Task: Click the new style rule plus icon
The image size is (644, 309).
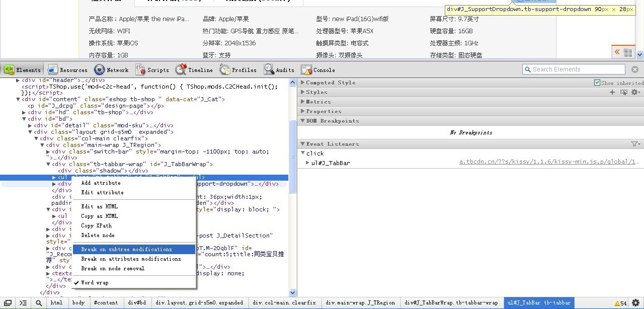Action: pos(612,92)
